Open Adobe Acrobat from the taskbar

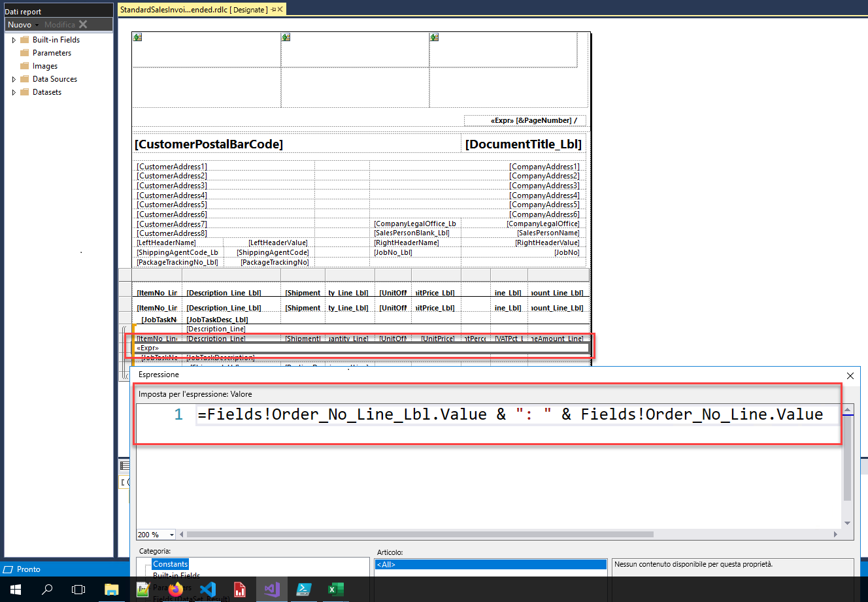[x=239, y=590]
